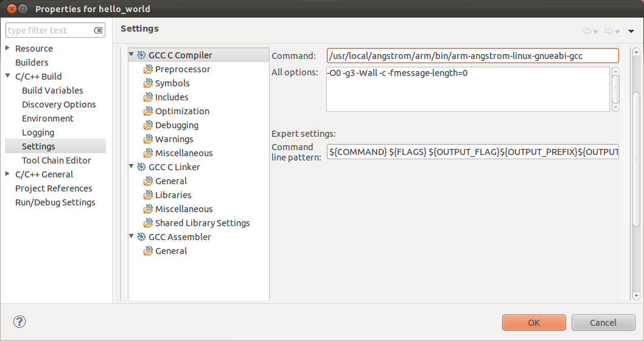Click the OK button
Viewport: 644px width, 341px height.
[x=534, y=323]
